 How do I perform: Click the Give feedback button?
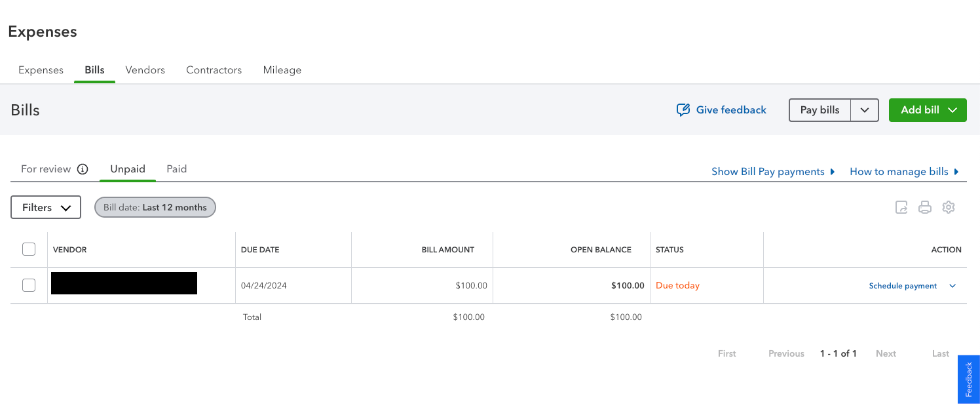[721, 110]
